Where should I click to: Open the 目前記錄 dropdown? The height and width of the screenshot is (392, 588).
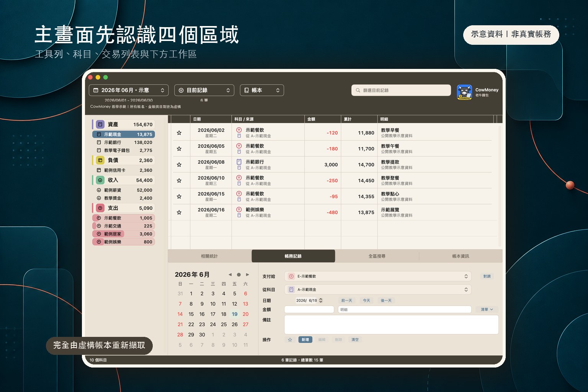[x=204, y=90]
